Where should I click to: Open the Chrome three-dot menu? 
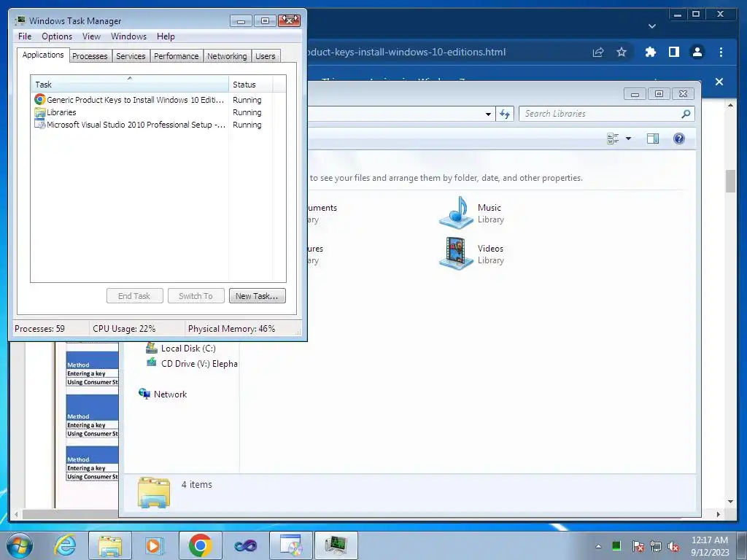coord(721,52)
